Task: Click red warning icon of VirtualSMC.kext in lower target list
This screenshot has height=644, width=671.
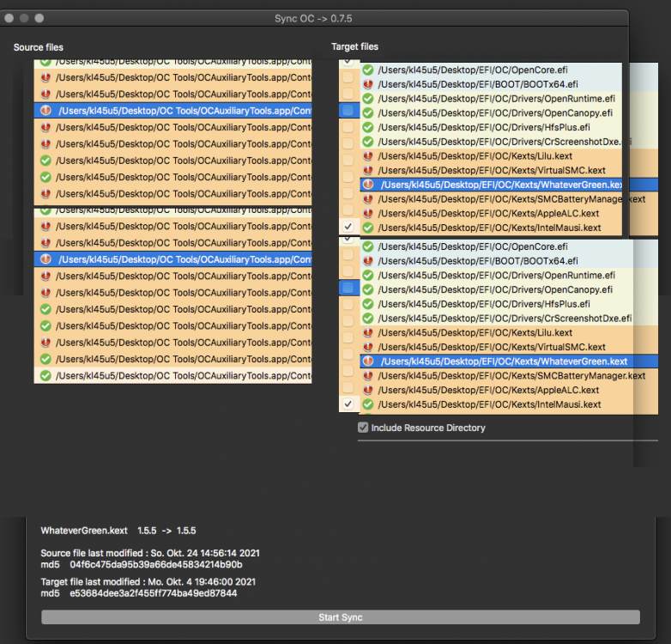Action: click(x=368, y=347)
